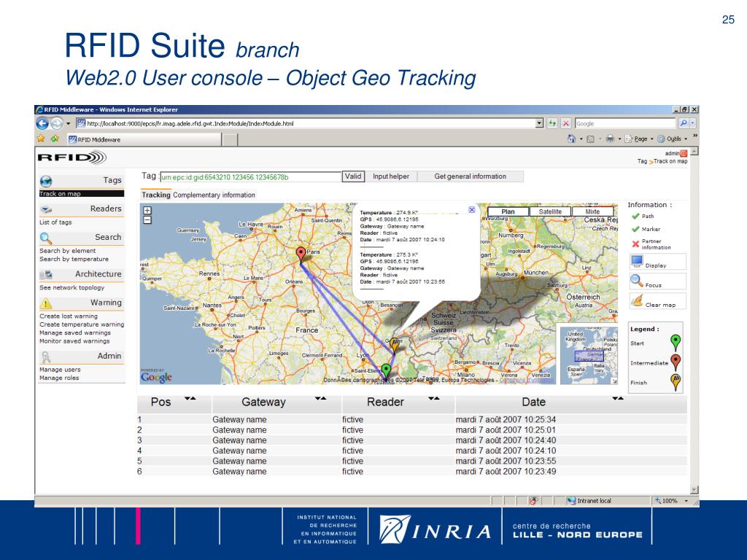This screenshot has width=747, height=560.
Task: Click the admin logout icon
Action: [x=684, y=153]
